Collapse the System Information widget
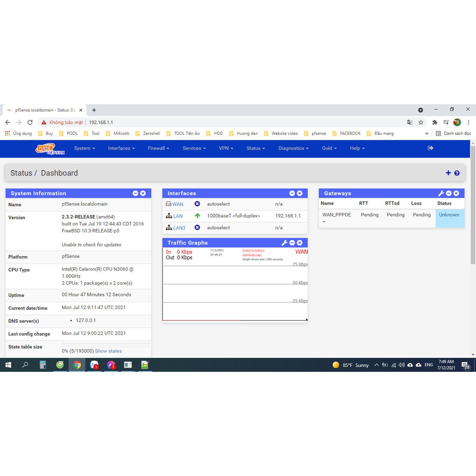 (x=135, y=193)
